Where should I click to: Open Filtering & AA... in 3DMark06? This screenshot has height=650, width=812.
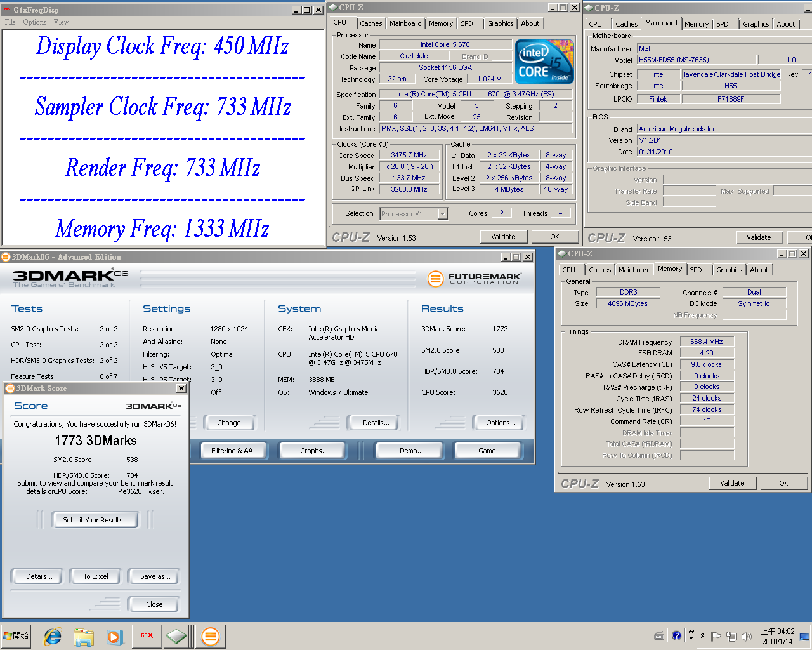pos(235,451)
